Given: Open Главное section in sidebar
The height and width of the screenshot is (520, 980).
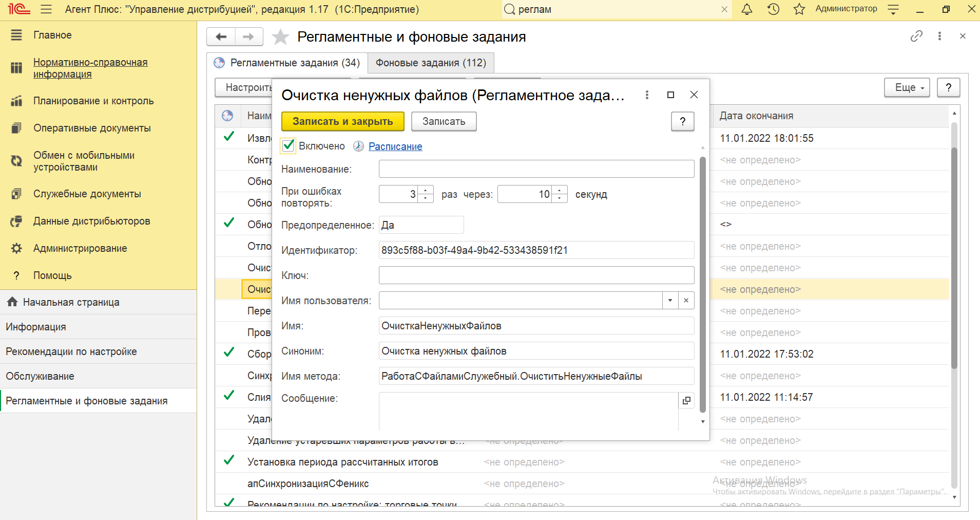Looking at the screenshot, I should click(99, 35).
